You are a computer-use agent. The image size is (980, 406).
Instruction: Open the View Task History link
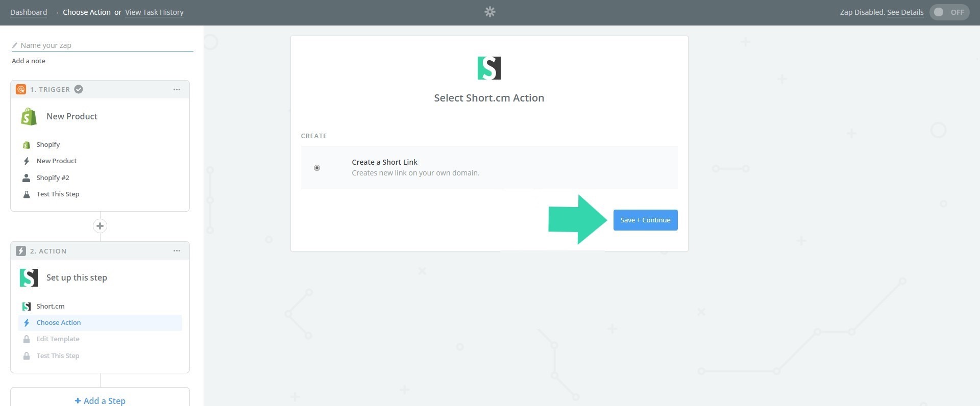(x=154, y=12)
